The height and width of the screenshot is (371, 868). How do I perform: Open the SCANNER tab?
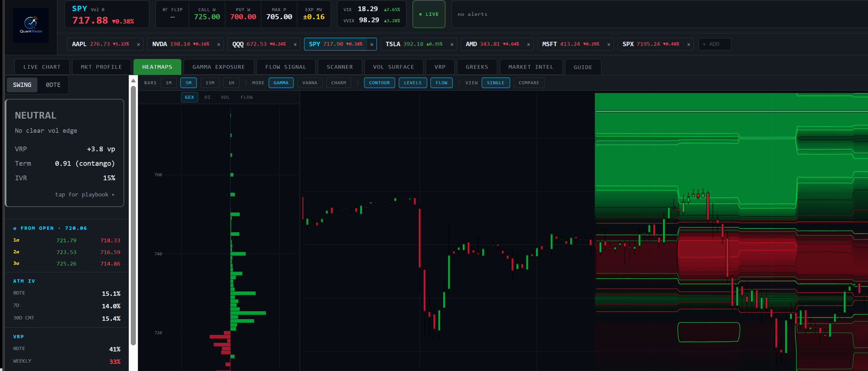coord(339,67)
